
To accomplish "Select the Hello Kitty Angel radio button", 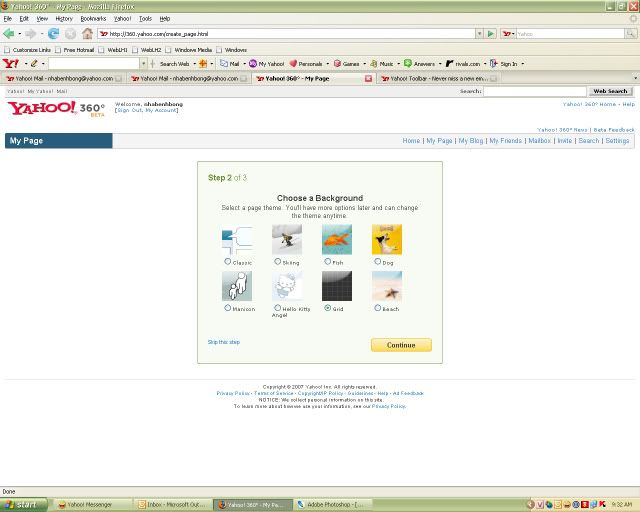I will click(278, 307).
